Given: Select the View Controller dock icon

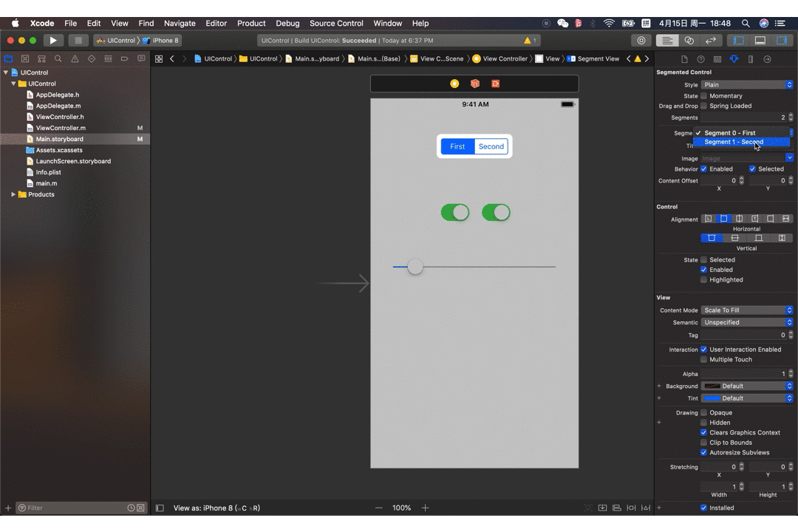Looking at the screenshot, I should 454,83.
